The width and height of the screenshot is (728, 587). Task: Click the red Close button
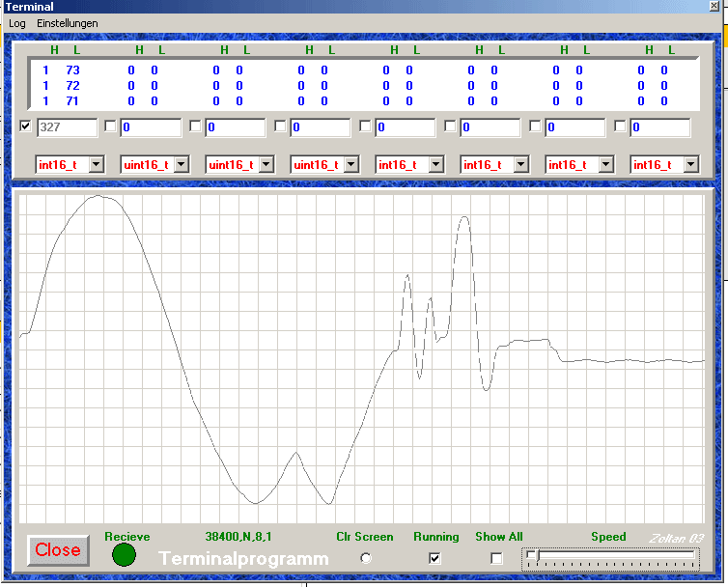pyautogui.click(x=58, y=550)
